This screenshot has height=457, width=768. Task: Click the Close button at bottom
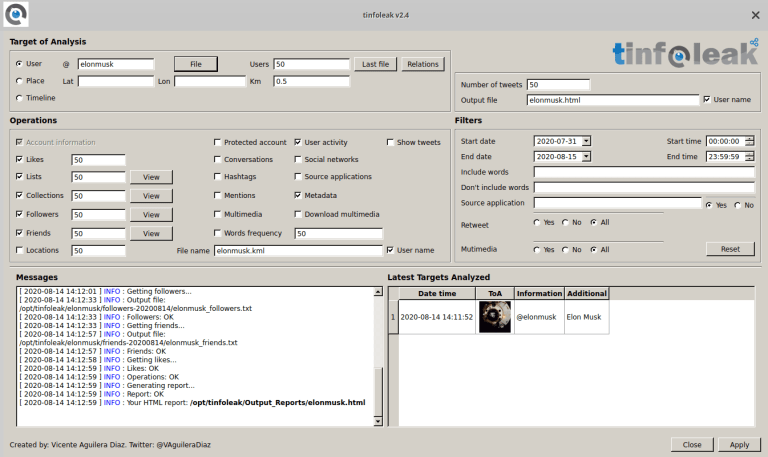click(692, 444)
